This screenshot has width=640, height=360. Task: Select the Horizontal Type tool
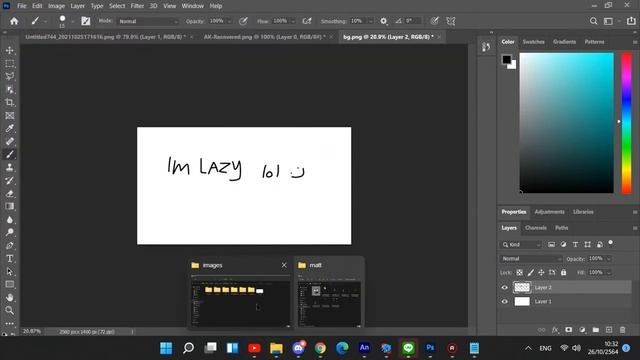(10, 259)
